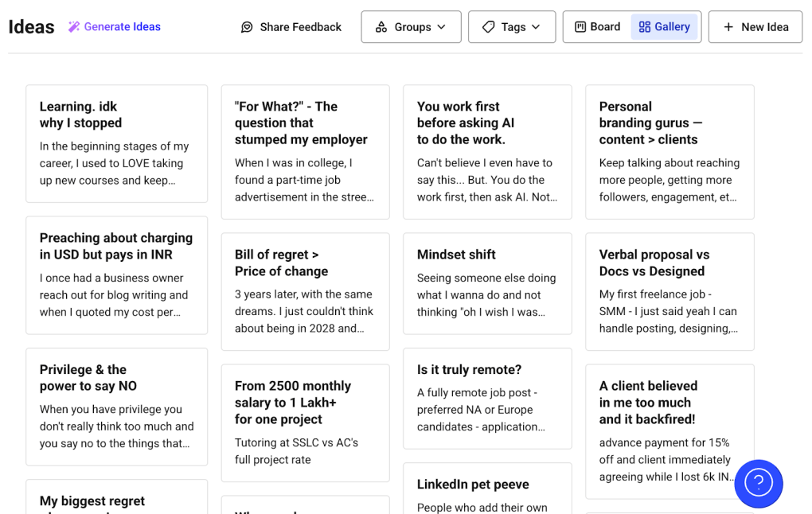Switch to Board view
This screenshot has width=812, height=514.
pos(598,27)
